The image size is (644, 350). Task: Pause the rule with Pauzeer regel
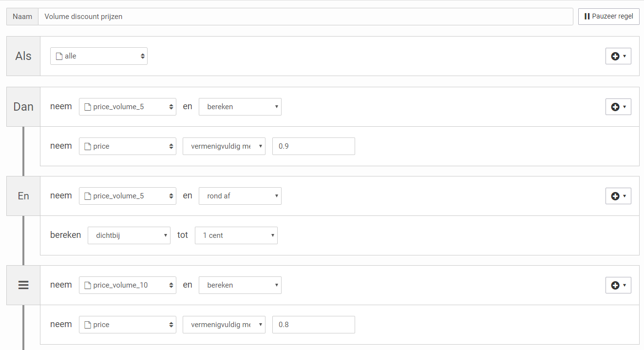coord(608,16)
